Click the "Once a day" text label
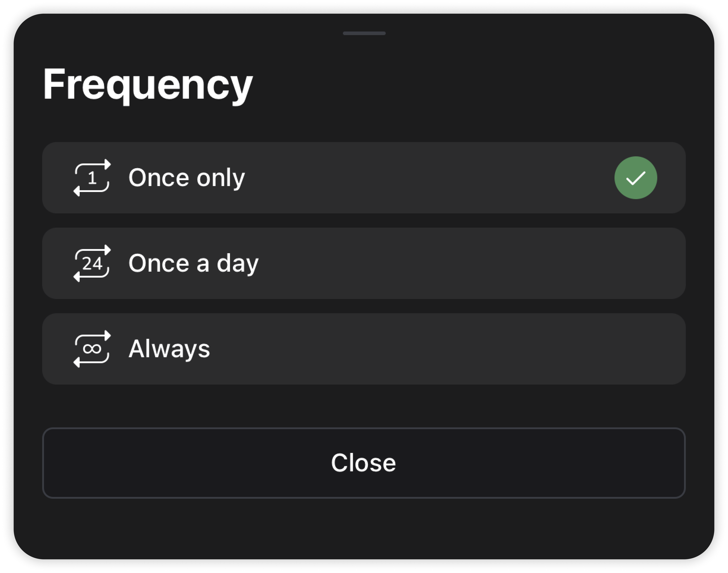The width and height of the screenshot is (728, 573). click(193, 264)
